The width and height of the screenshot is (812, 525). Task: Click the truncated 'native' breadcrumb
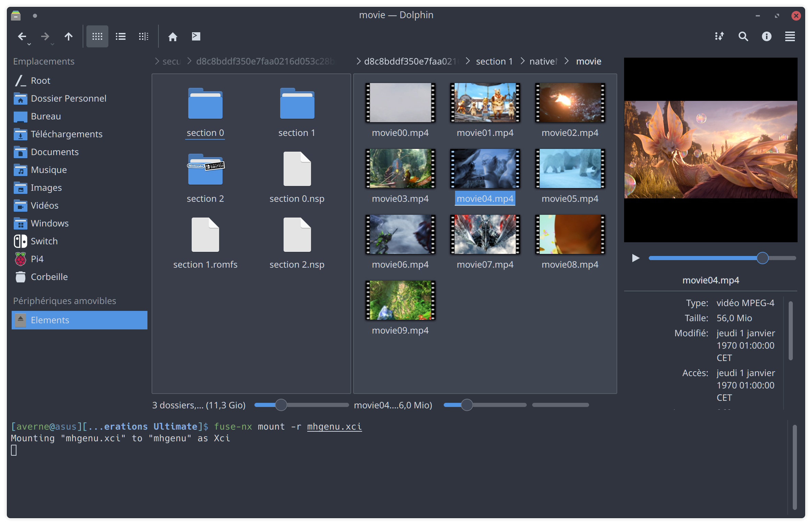click(x=543, y=61)
